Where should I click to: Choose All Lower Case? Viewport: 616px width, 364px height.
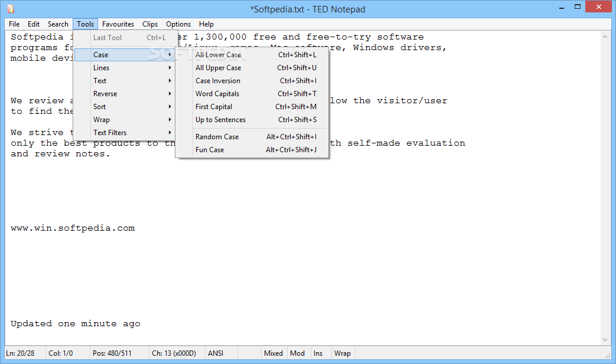252,54
